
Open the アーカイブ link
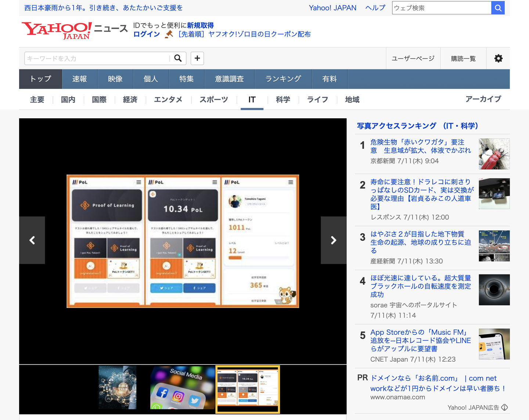pos(483,99)
